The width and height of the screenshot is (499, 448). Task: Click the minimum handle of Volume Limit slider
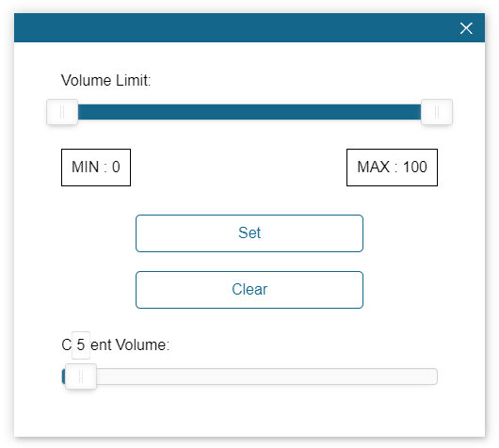[x=62, y=112]
